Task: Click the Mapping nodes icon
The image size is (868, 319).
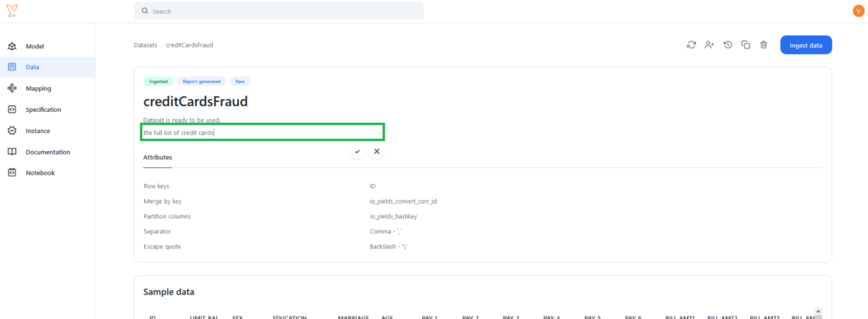Action: click(12, 88)
